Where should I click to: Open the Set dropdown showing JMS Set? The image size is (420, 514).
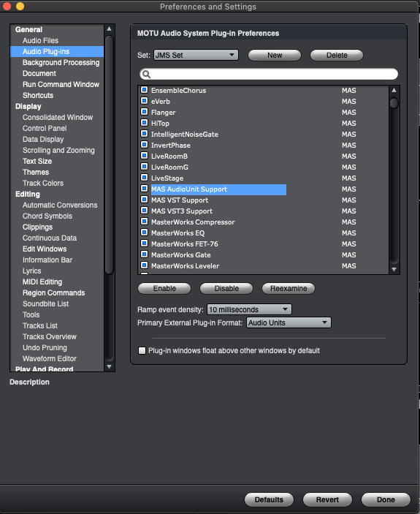click(196, 55)
